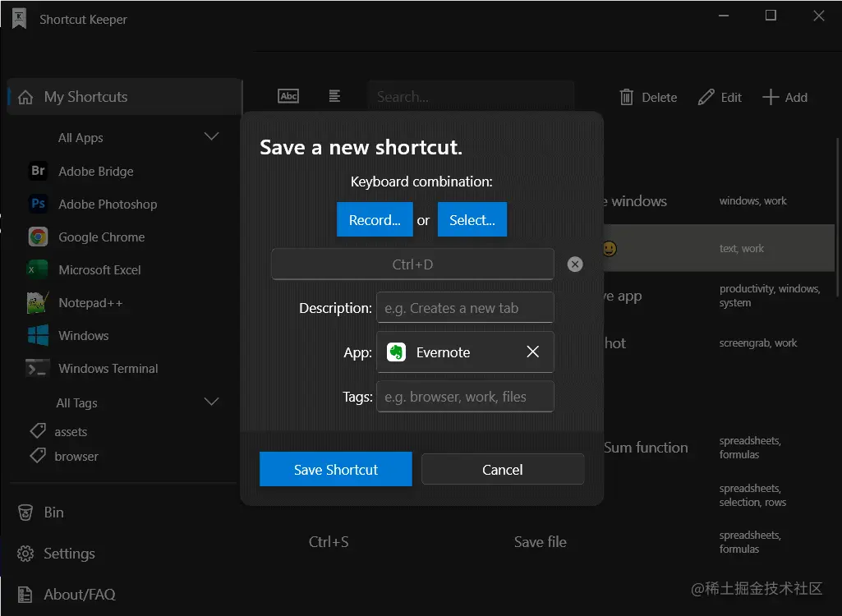Click 'productivity, windows, system' tags text
The height and width of the screenshot is (616, 842).
click(x=770, y=296)
